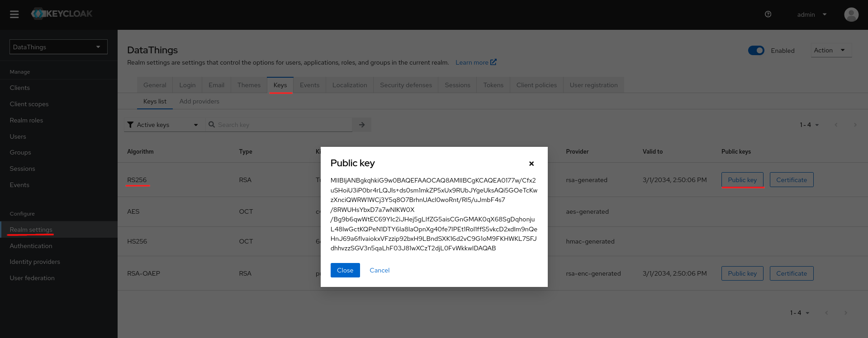Click the Keycloak logo
The width and height of the screenshot is (868, 338).
click(62, 14)
